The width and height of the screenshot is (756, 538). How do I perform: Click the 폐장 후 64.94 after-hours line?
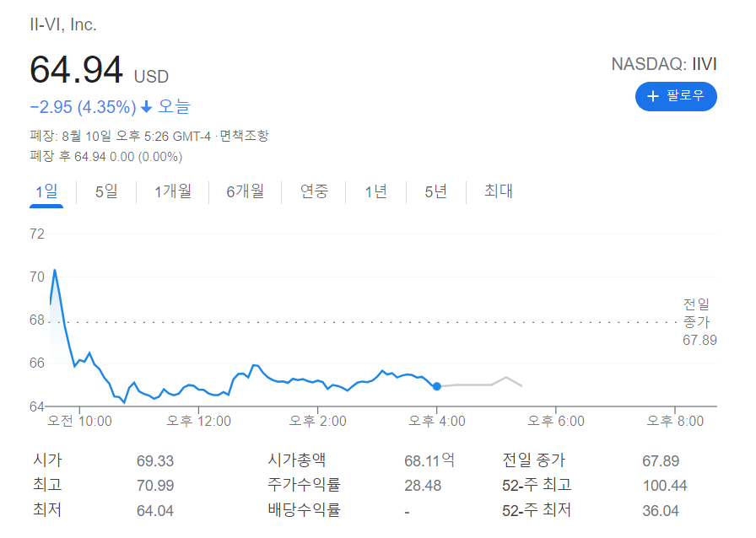(x=106, y=157)
